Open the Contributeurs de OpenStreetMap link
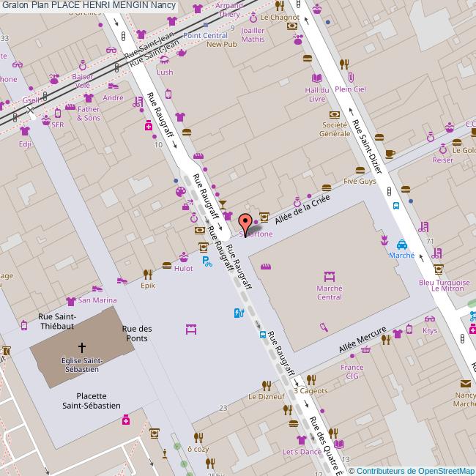This screenshot has width=476, height=476. click(415, 470)
